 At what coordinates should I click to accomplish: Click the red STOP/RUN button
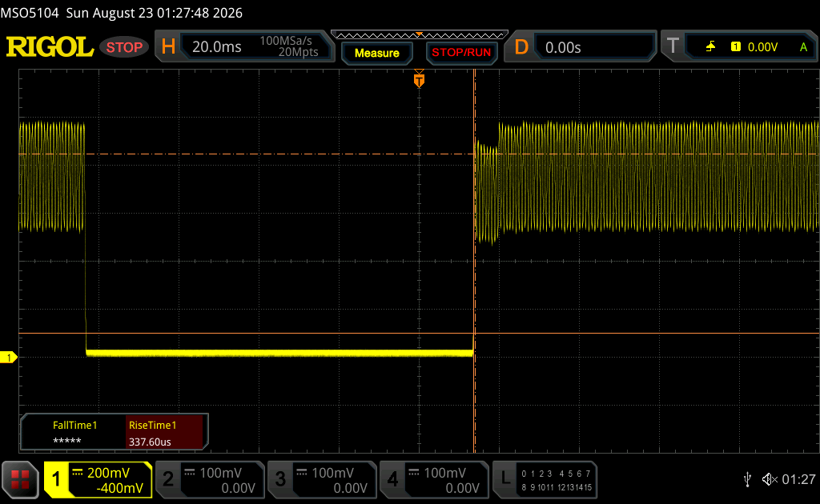[461, 53]
